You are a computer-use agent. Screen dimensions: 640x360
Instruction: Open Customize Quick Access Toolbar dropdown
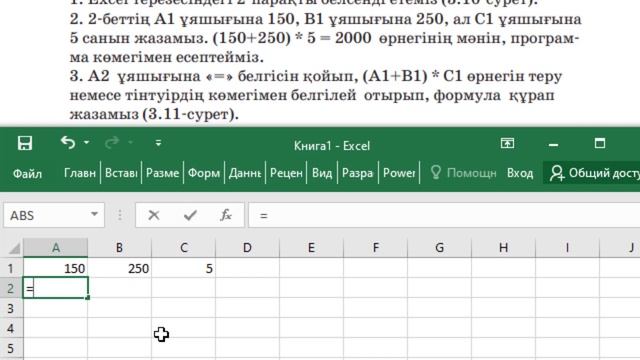point(158,143)
